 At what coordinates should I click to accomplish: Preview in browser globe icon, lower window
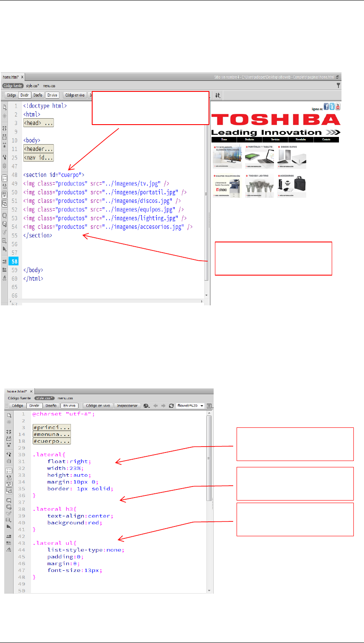[x=147, y=406]
